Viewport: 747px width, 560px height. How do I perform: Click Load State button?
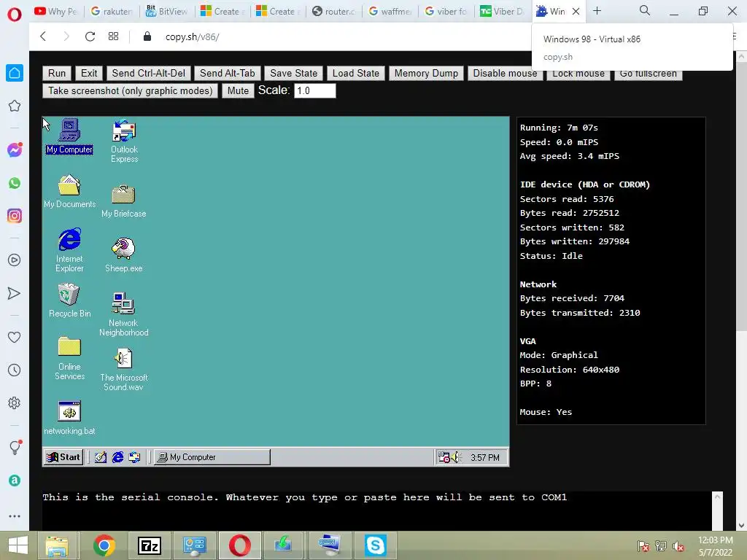click(356, 73)
